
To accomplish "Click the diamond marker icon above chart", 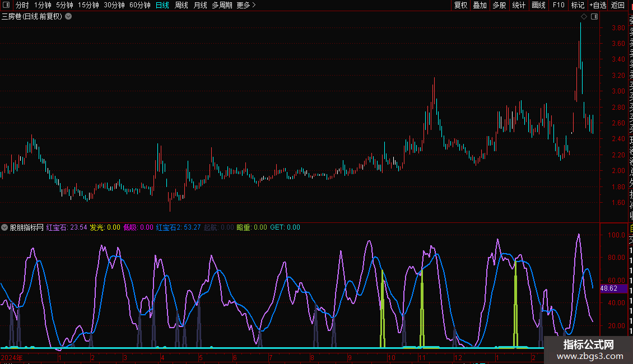I will (x=584, y=17).
